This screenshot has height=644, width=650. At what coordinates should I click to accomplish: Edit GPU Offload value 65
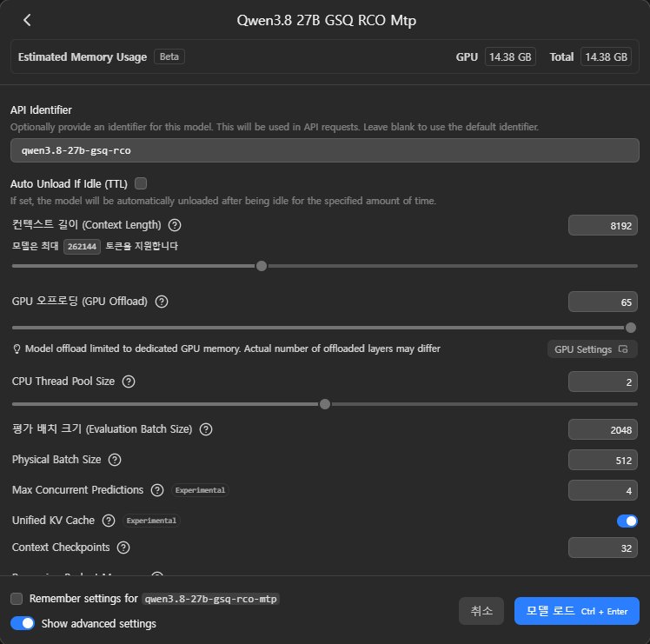pyautogui.click(x=602, y=302)
